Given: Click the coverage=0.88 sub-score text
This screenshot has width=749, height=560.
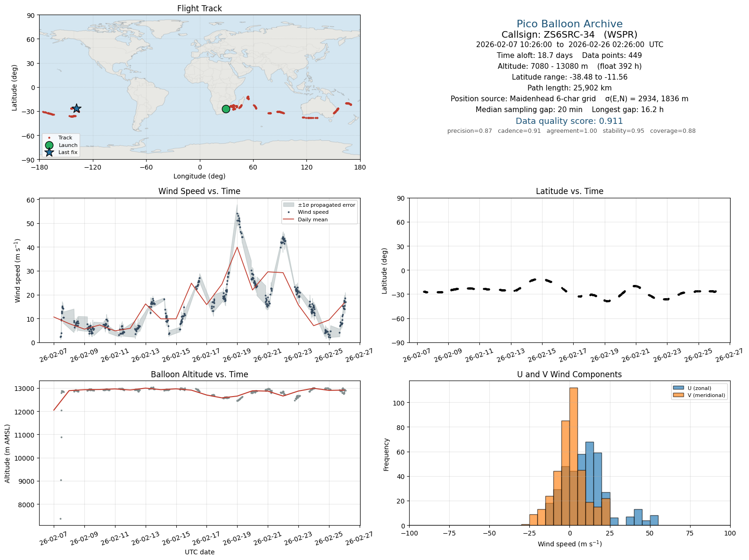Looking at the screenshot, I should tap(673, 131).
